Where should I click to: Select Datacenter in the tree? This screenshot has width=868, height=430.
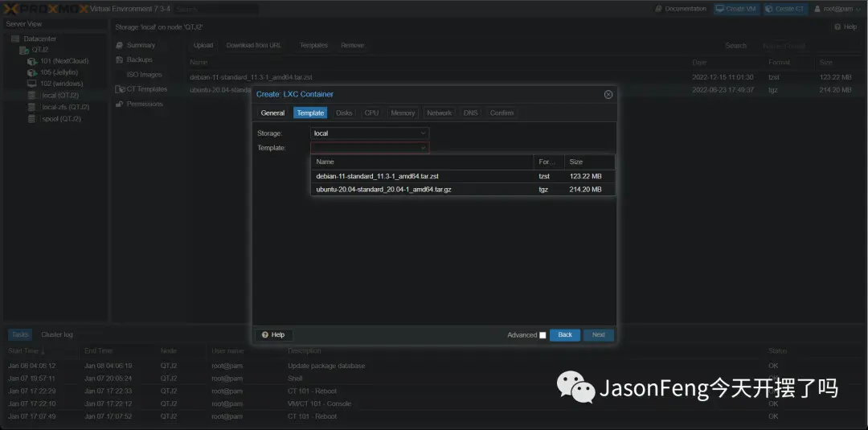[x=39, y=39]
